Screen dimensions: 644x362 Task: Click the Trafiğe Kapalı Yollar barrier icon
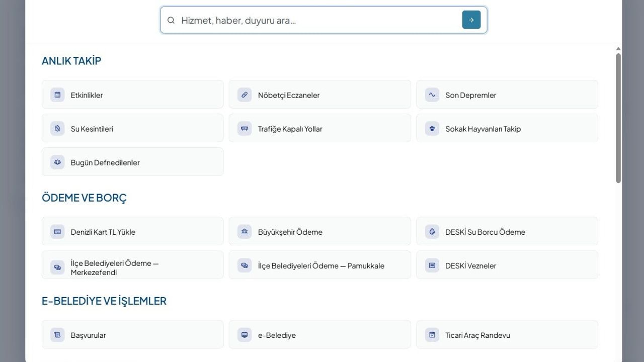click(x=245, y=128)
